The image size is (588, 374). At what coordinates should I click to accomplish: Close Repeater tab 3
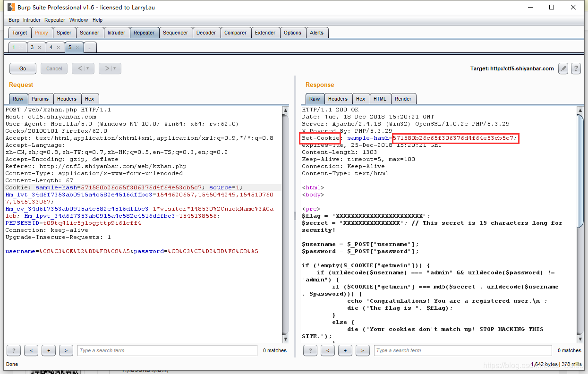point(40,48)
